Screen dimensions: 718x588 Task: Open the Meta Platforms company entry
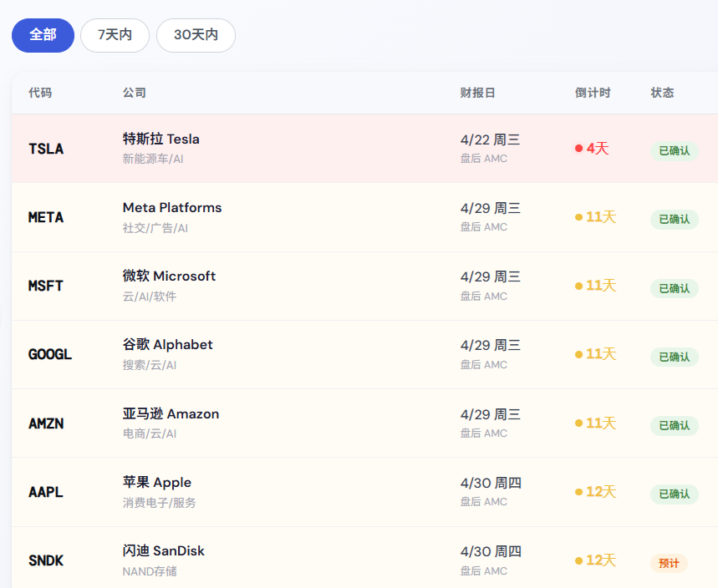[172, 208]
